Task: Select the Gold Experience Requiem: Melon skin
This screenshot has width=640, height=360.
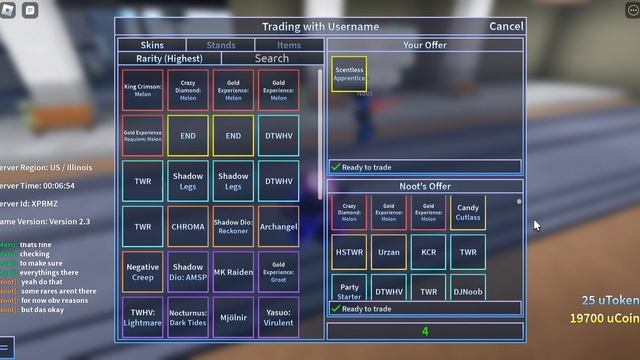Action: [142, 136]
